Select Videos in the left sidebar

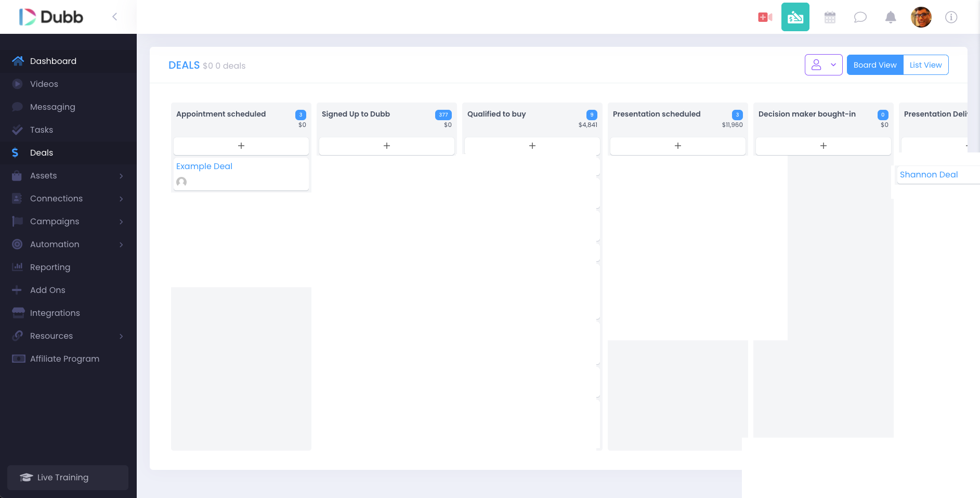point(43,84)
